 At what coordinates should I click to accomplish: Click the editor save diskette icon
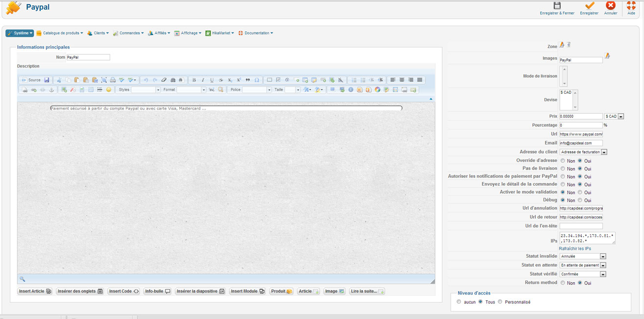pos(47,80)
